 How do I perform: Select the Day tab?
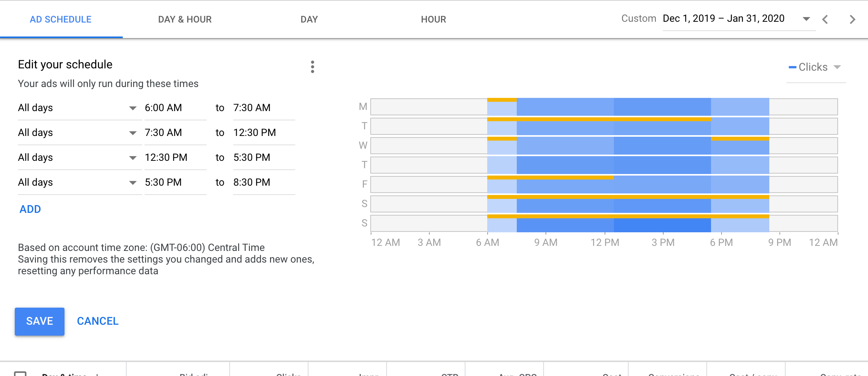click(x=309, y=19)
